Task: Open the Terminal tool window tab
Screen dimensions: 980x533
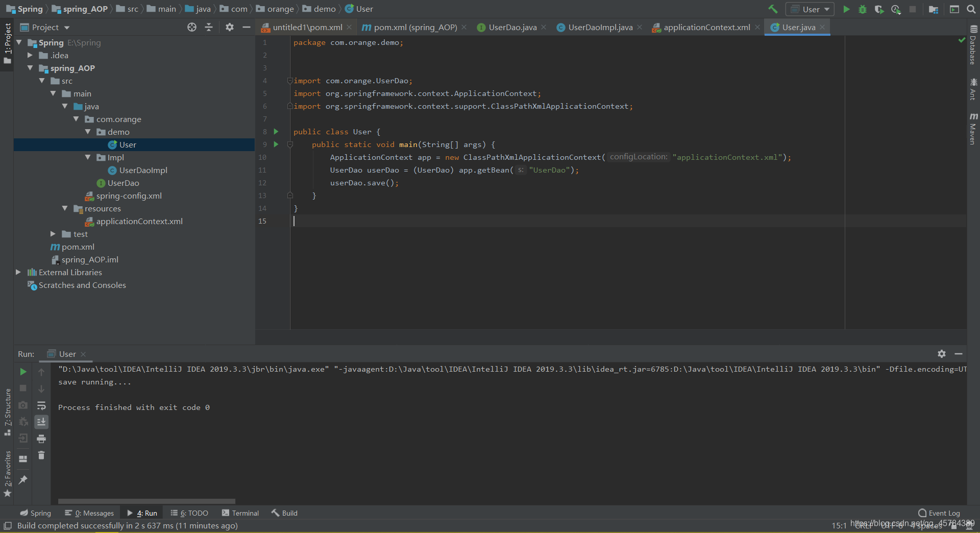Action: 240,513
